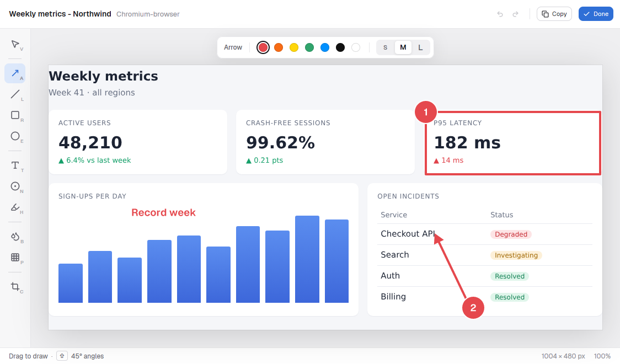This screenshot has height=364, width=620.
Task: Pick the orange color swatch
Action: tap(279, 47)
